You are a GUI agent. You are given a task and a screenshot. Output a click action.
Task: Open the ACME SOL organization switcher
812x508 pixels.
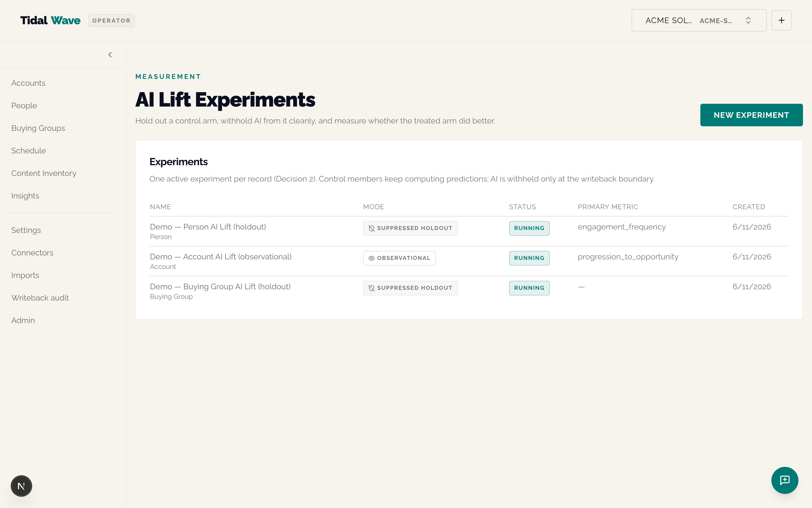(699, 21)
